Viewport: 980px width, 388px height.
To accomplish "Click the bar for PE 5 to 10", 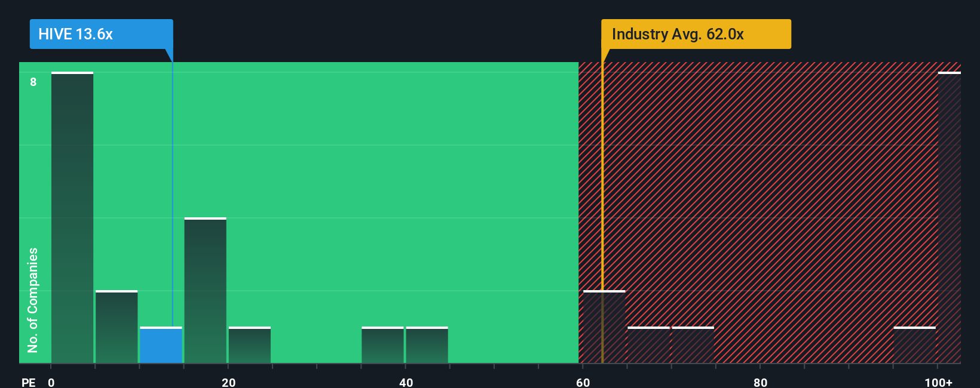I will point(117,327).
